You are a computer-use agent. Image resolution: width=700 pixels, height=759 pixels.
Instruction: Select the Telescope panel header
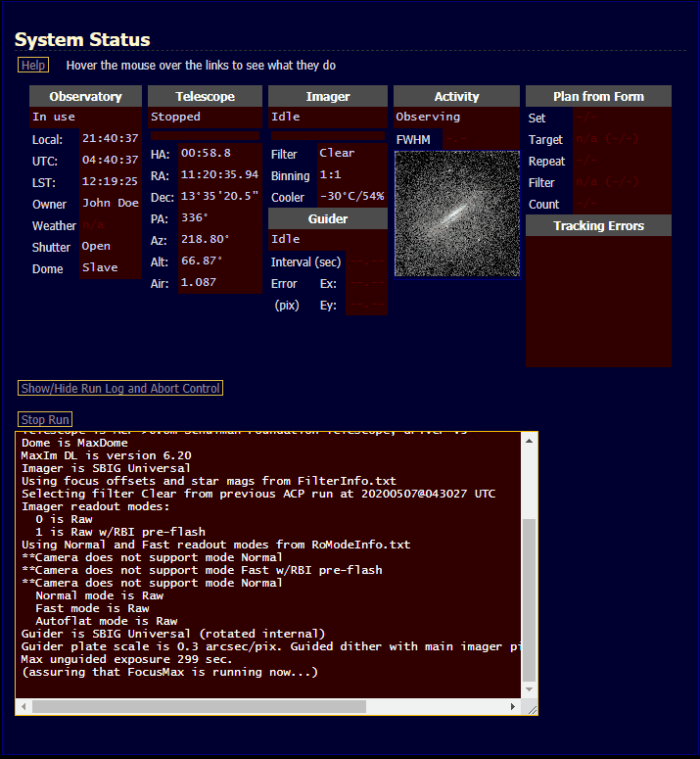click(205, 97)
